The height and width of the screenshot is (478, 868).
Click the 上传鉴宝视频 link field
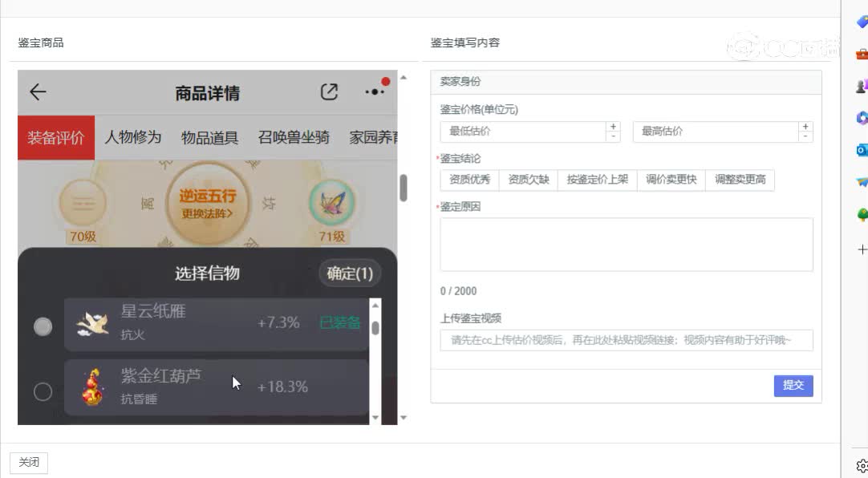[x=627, y=340]
